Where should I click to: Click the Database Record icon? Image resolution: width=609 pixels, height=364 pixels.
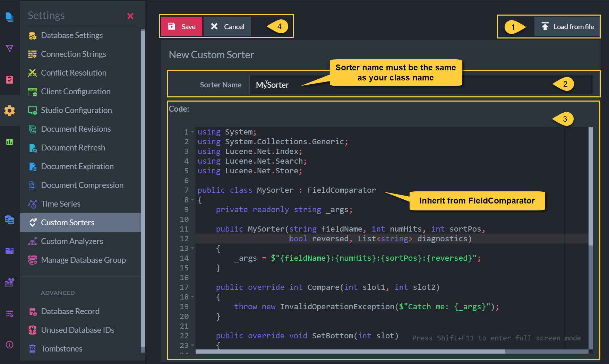pos(33,311)
